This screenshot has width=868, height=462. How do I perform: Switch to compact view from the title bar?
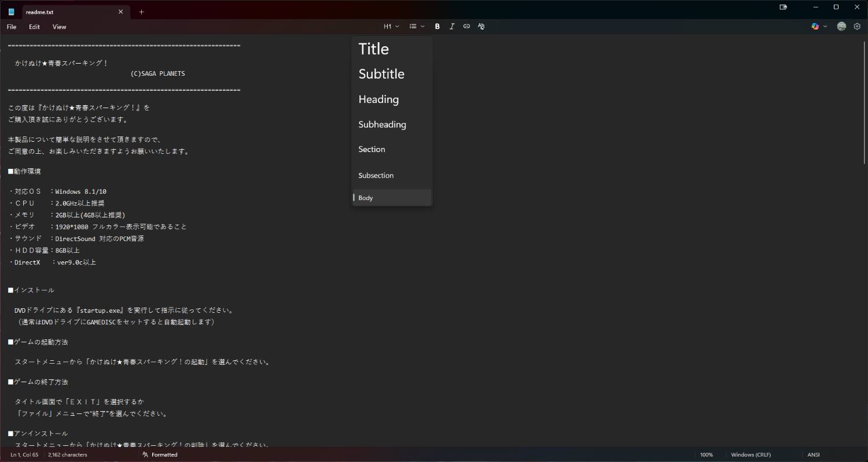coord(783,7)
